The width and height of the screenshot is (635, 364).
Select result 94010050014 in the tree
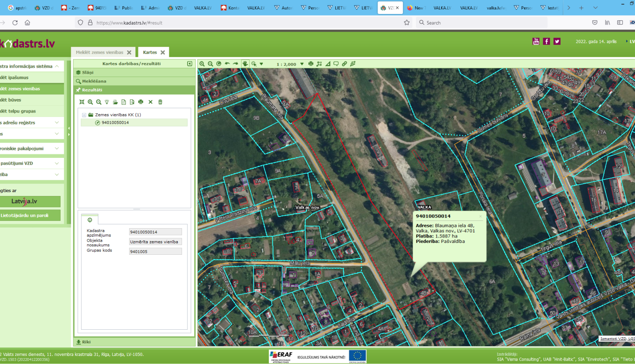pyautogui.click(x=115, y=123)
